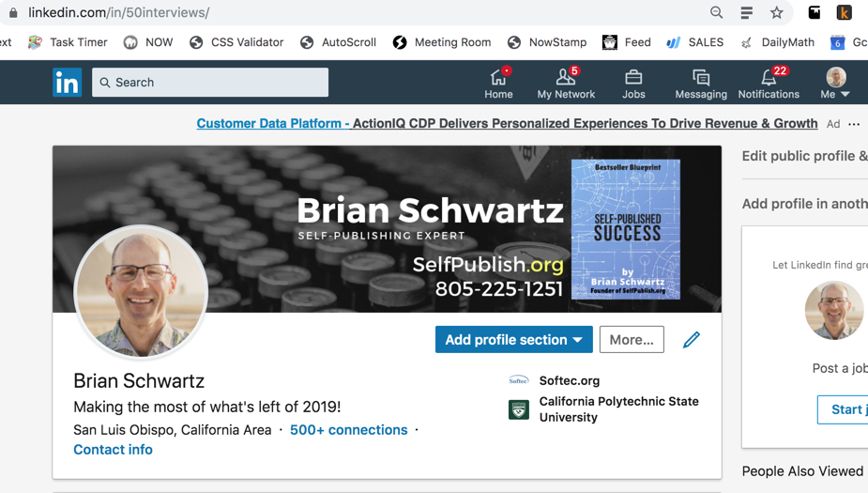
Task: Click the pencil edit profile icon
Action: [x=692, y=340]
